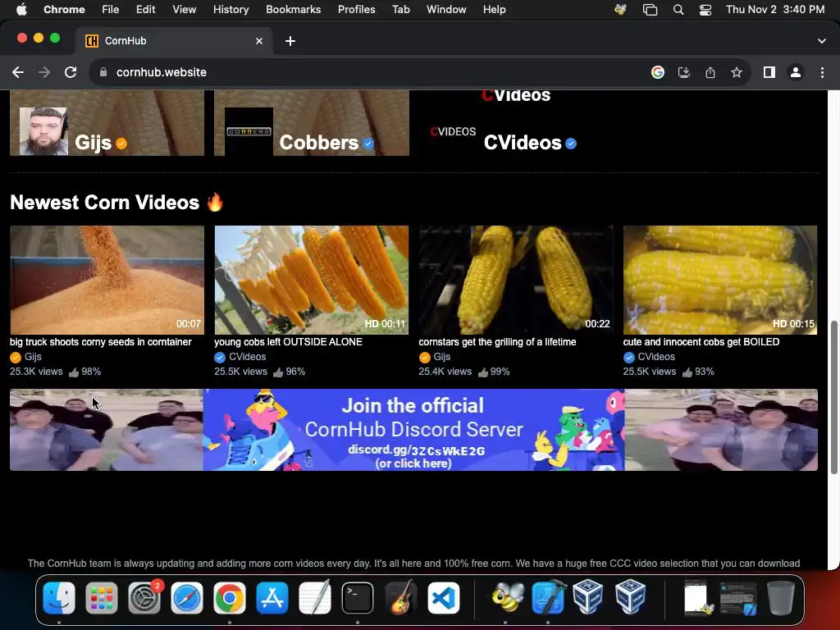Open GarageBand from the Dock
Screen dimensions: 840x630
(x=400, y=598)
